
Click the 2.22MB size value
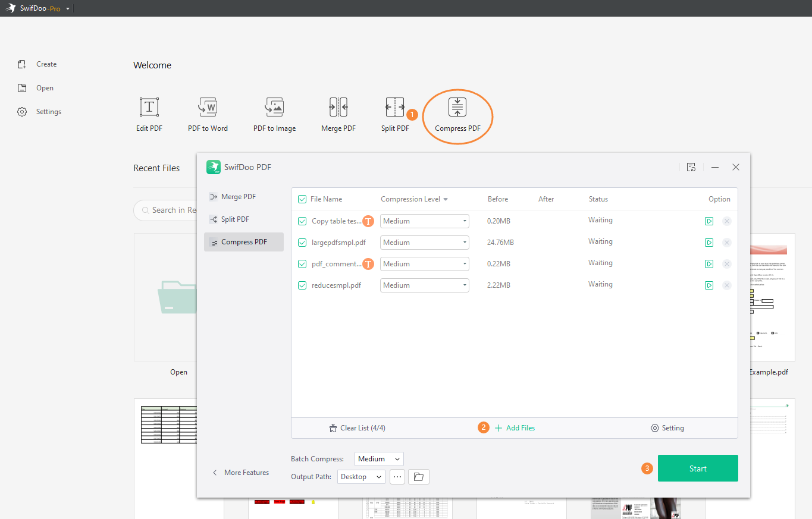pyautogui.click(x=499, y=285)
